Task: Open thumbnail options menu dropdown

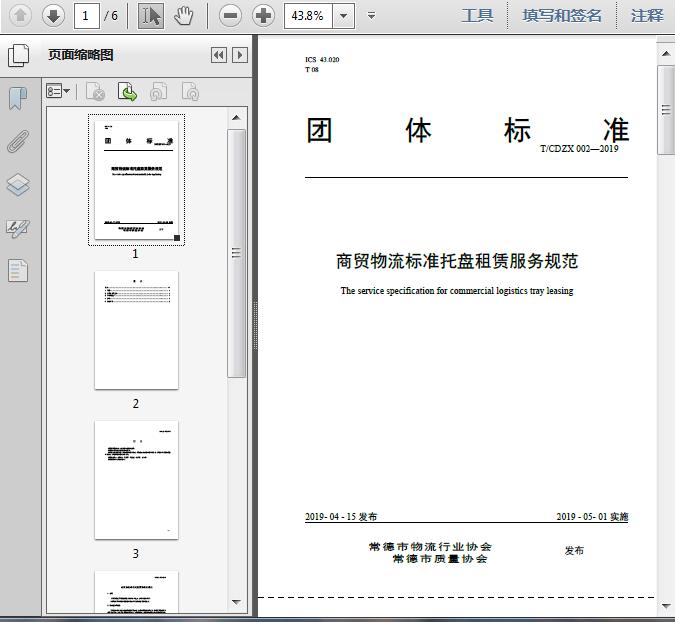Action: [58, 91]
